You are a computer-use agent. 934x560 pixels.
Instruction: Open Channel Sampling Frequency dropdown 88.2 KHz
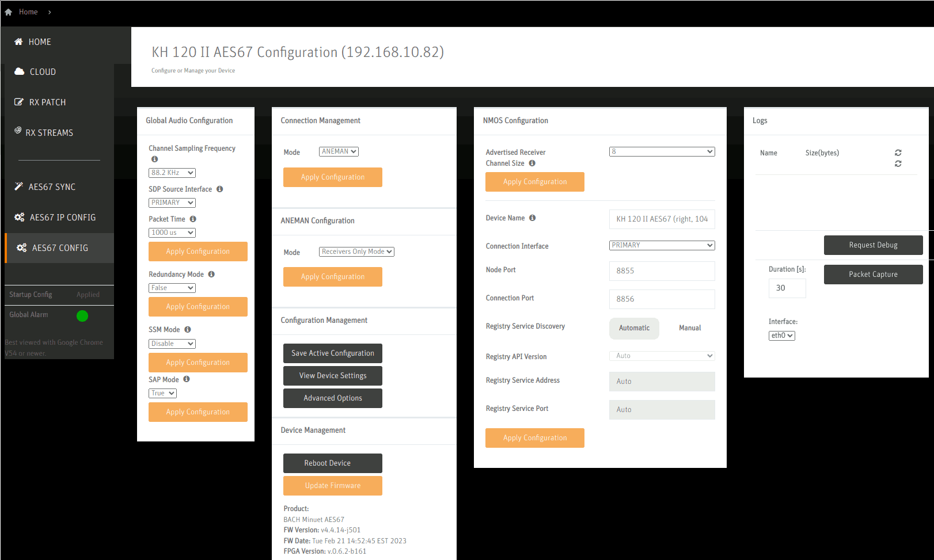coord(172,173)
